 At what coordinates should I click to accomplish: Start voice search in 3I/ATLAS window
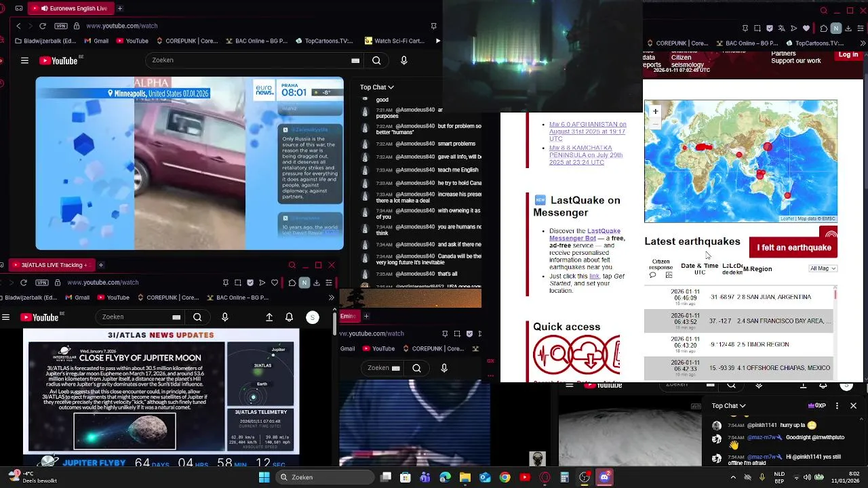click(x=225, y=317)
